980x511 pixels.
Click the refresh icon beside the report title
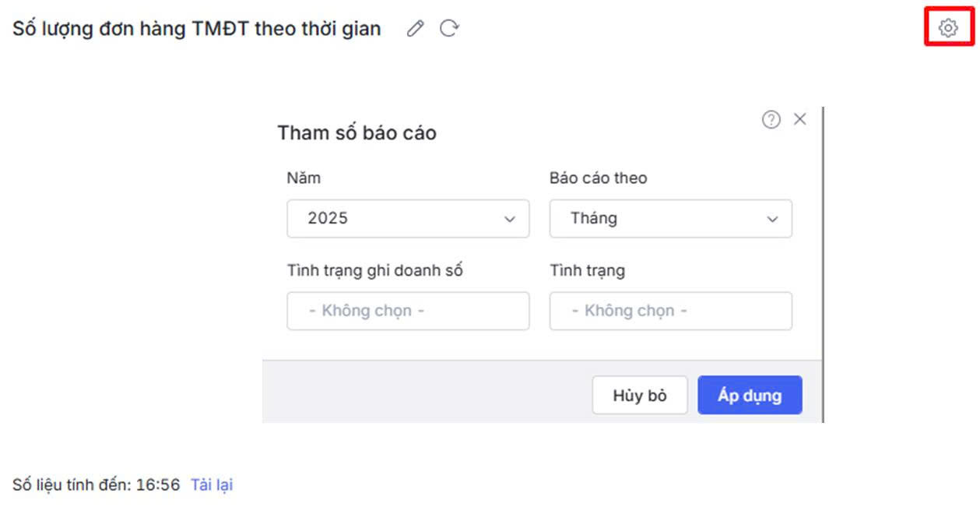[449, 29]
